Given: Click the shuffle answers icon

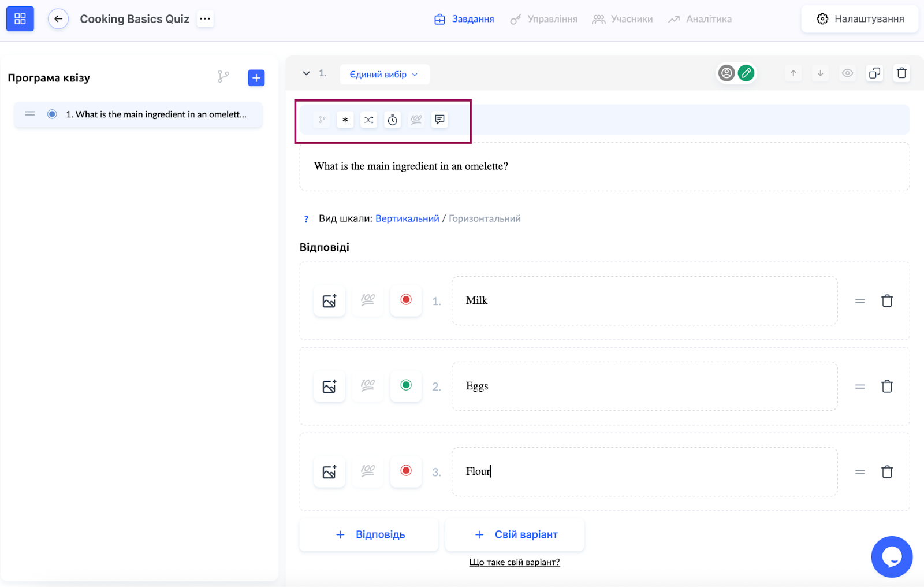Looking at the screenshot, I should pyautogui.click(x=368, y=120).
